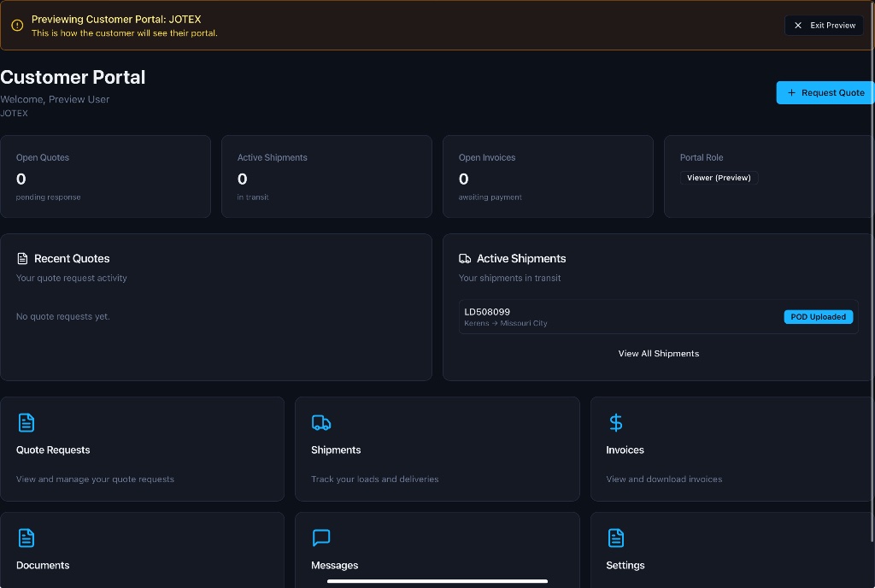Click the warning icon in preview banner
Image resolution: width=875 pixels, height=588 pixels.
point(17,25)
